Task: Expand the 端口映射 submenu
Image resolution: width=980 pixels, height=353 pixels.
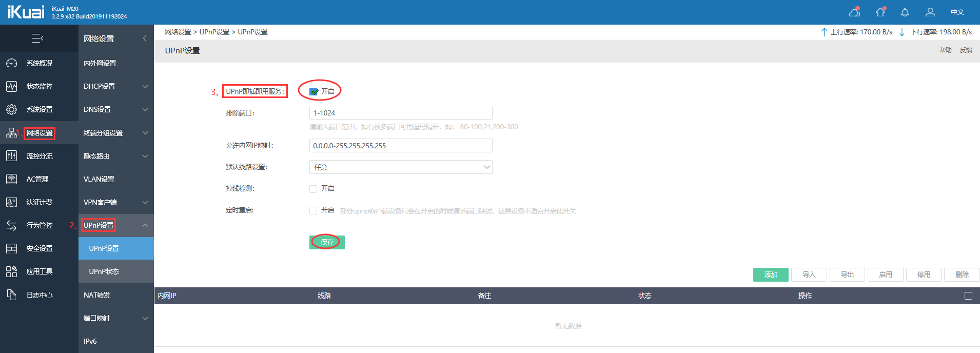Action: click(116, 318)
